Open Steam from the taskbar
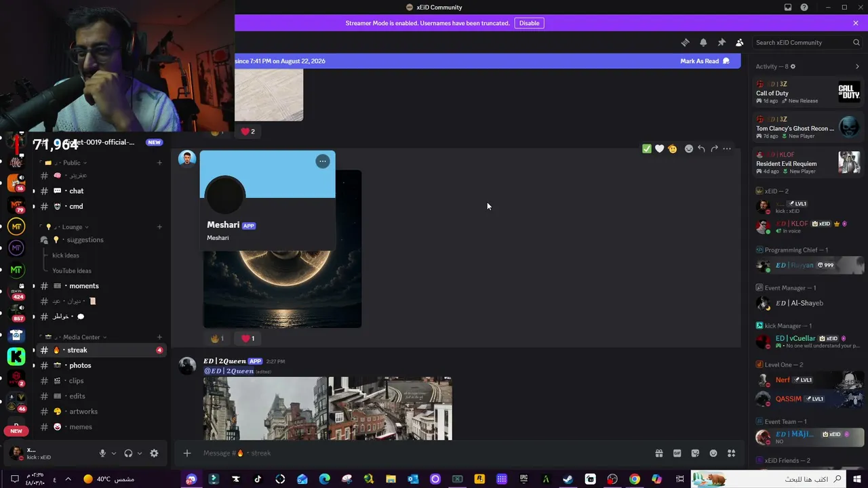 click(x=568, y=479)
